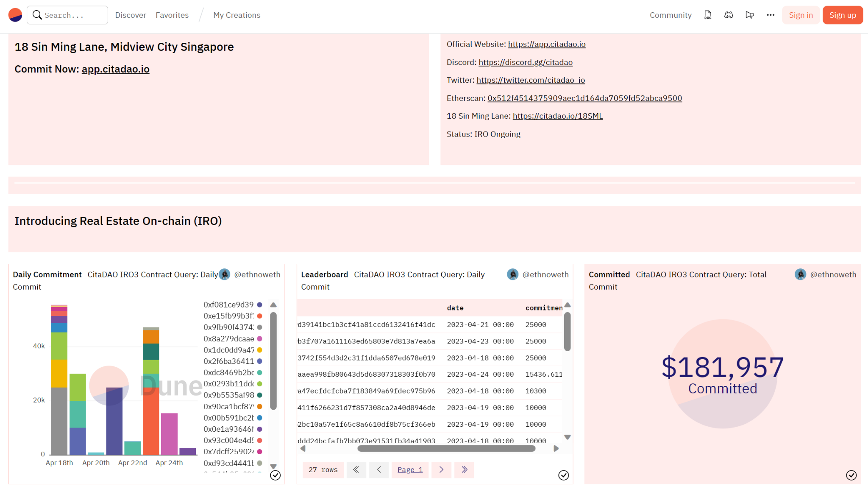Viewport: 868px width, 489px height.
Task: Jump to last leaderboard page
Action: coord(464,469)
